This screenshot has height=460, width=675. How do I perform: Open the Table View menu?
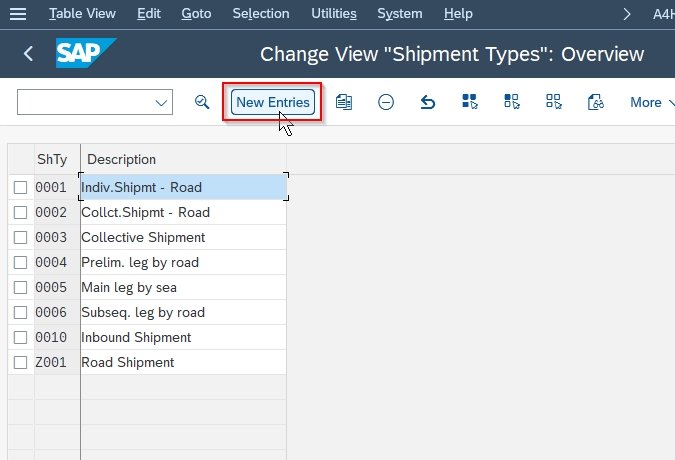tap(82, 14)
